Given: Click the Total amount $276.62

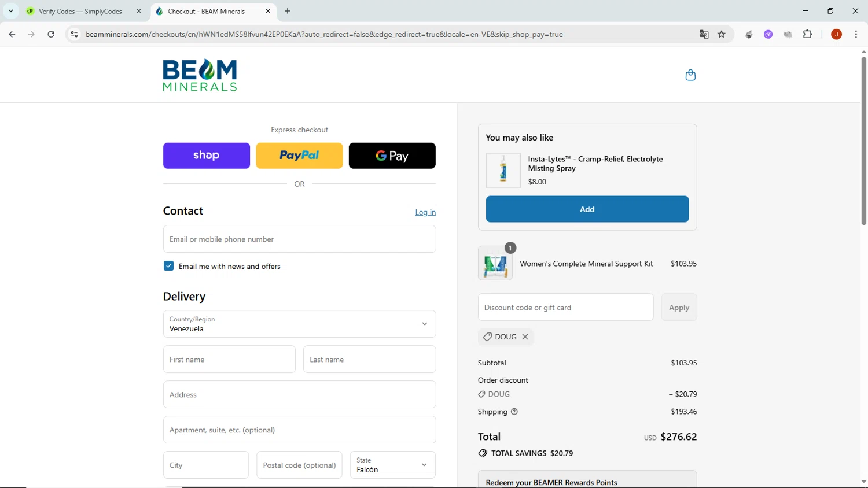Looking at the screenshot, I should [x=679, y=437].
